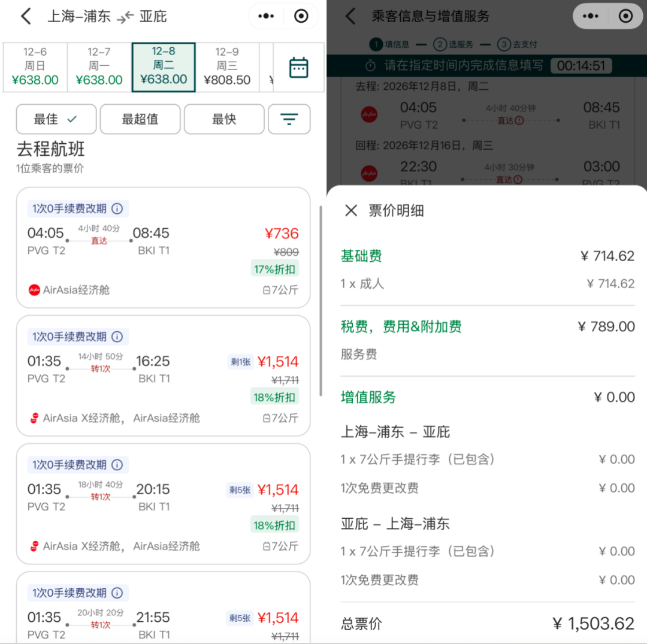
Task: Tap 上海-浦东 – 亚庇 section title
Action: point(395,431)
